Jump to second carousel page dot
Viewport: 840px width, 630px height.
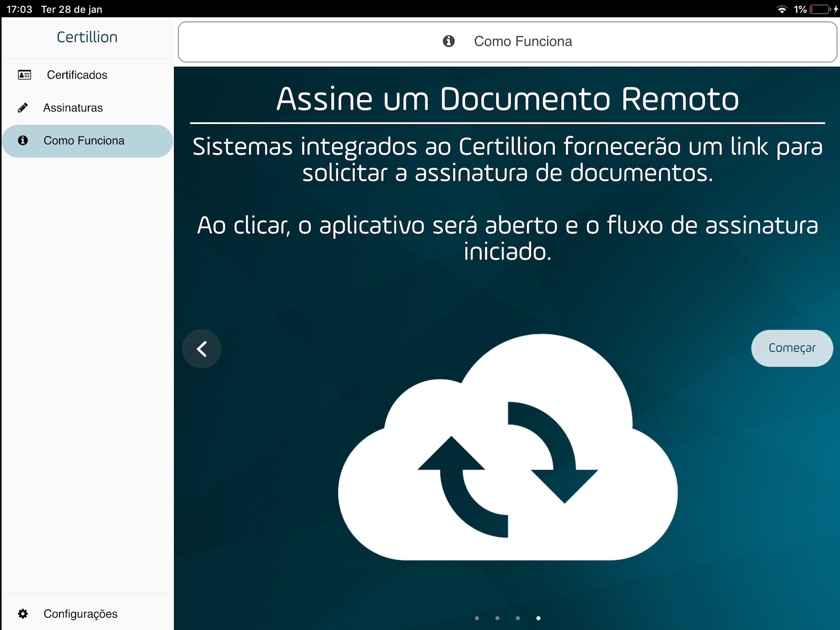tap(497, 618)
